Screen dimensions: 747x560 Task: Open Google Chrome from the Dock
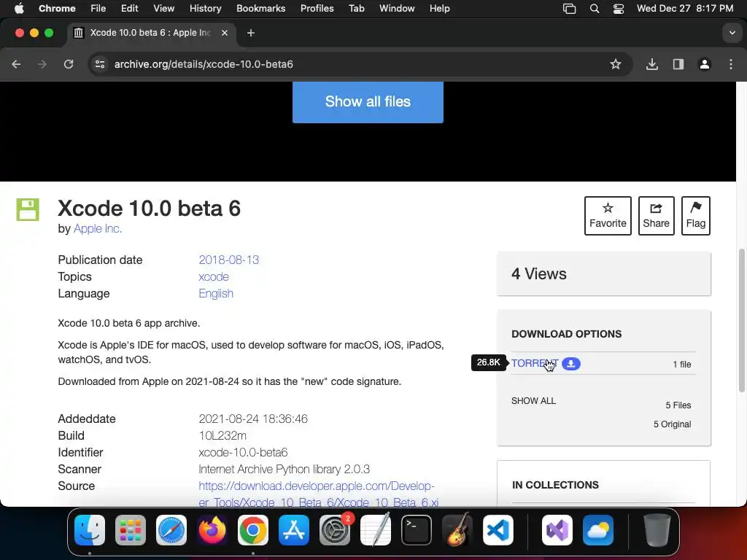[253, 530]
